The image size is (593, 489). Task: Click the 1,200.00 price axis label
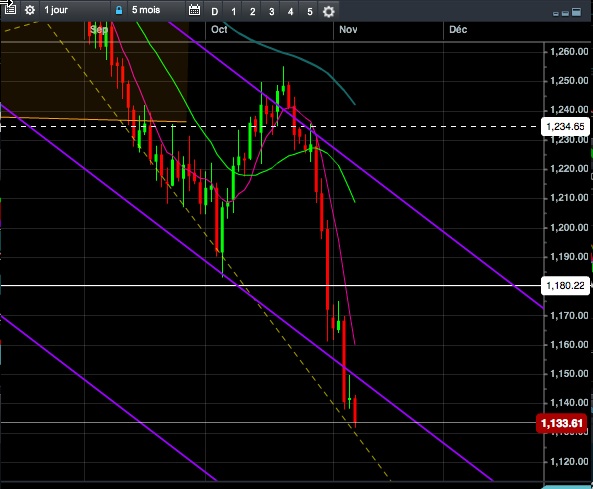[569, 227]
